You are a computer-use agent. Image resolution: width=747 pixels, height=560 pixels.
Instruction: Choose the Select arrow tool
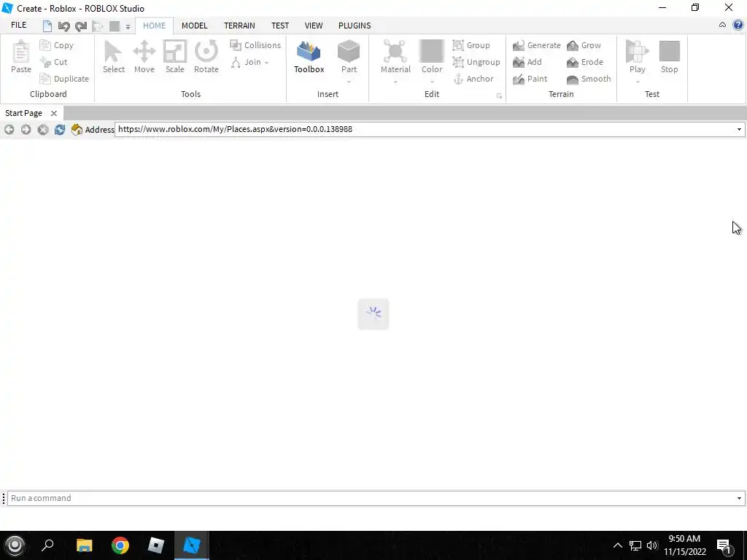113,57
